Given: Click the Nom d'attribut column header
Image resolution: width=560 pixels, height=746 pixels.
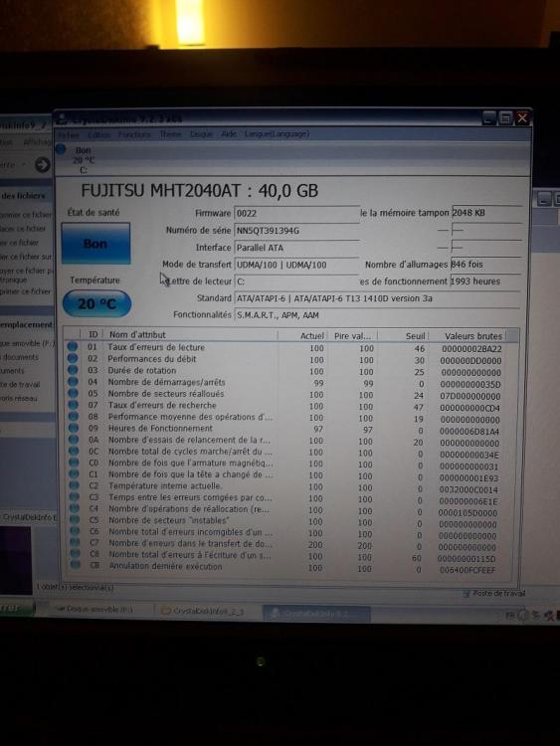Looking at the screenshot, I should click(190, 335).
